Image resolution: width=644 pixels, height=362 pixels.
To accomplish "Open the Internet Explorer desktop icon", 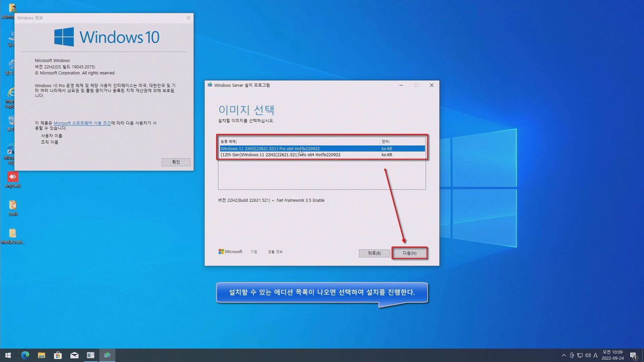I will (x=10, y=98).
